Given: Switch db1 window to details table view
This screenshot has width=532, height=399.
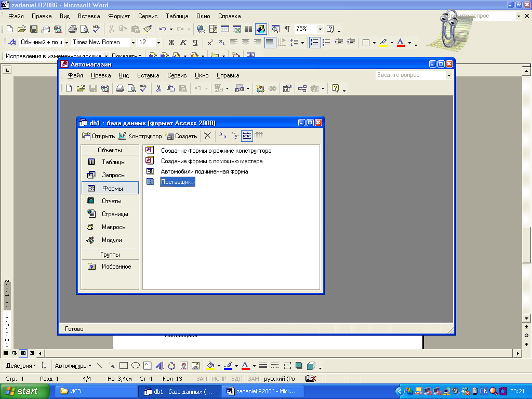Looking at the screenshot, I should click(259, 136).
